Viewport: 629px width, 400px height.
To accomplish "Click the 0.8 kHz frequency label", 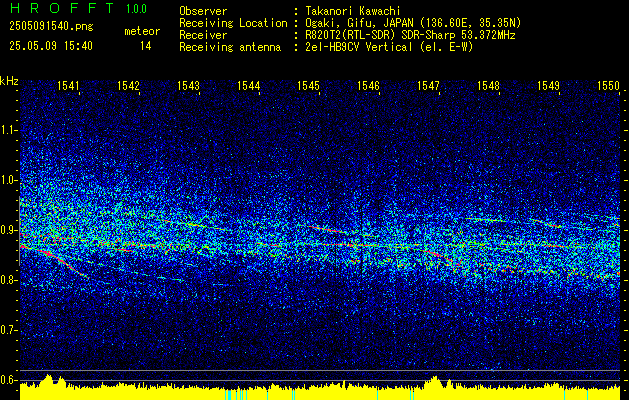I will [x=8, y=280].
